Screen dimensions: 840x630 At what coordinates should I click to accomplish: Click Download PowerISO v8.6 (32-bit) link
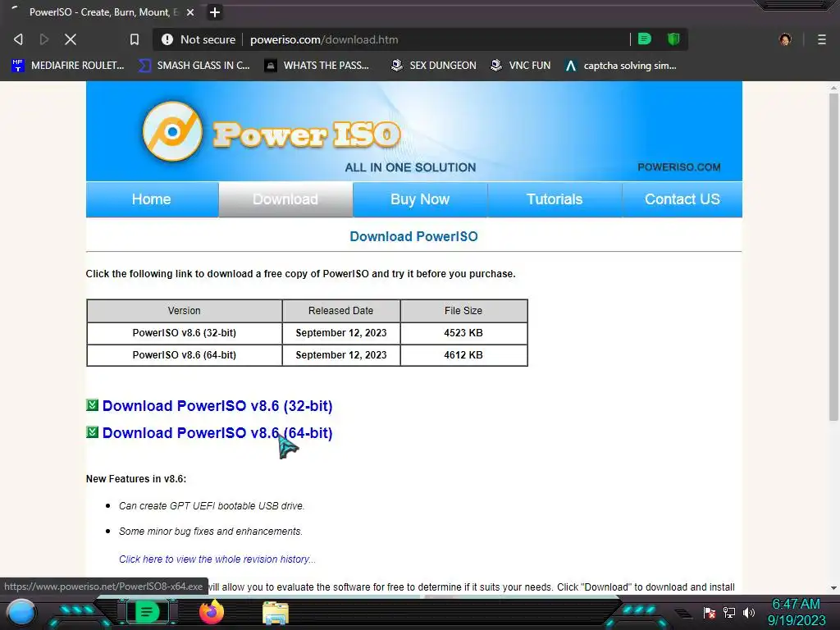click(217, 406)
